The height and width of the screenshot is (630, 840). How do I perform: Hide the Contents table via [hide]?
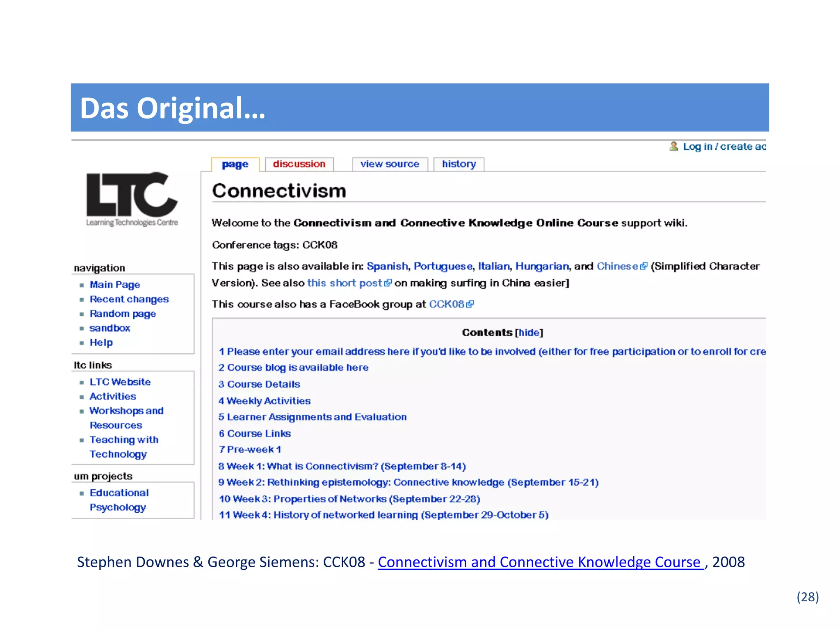pos(529,332)
